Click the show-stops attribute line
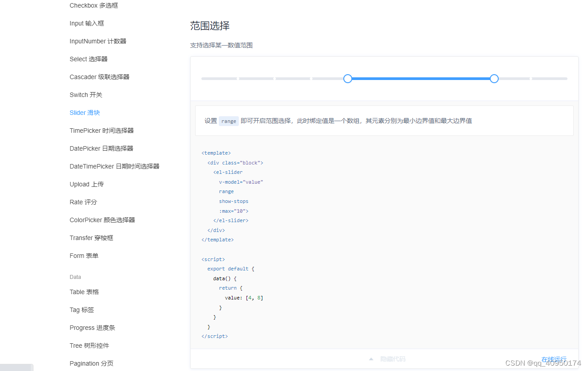588x371 pixels. click(234, 201)
